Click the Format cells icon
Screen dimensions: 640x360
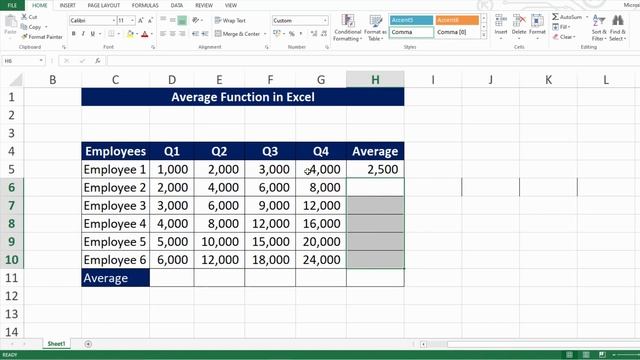click(537, 20)
